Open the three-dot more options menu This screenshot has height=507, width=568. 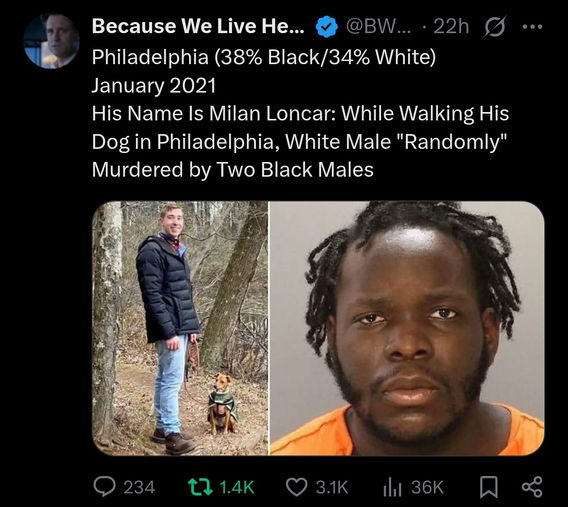click(532, 26)
